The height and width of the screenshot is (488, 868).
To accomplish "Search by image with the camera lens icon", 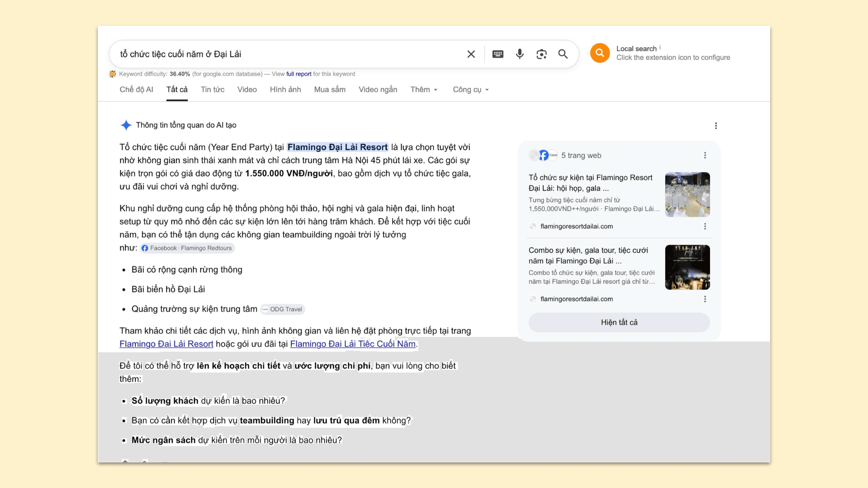I will tap(542, 54).
